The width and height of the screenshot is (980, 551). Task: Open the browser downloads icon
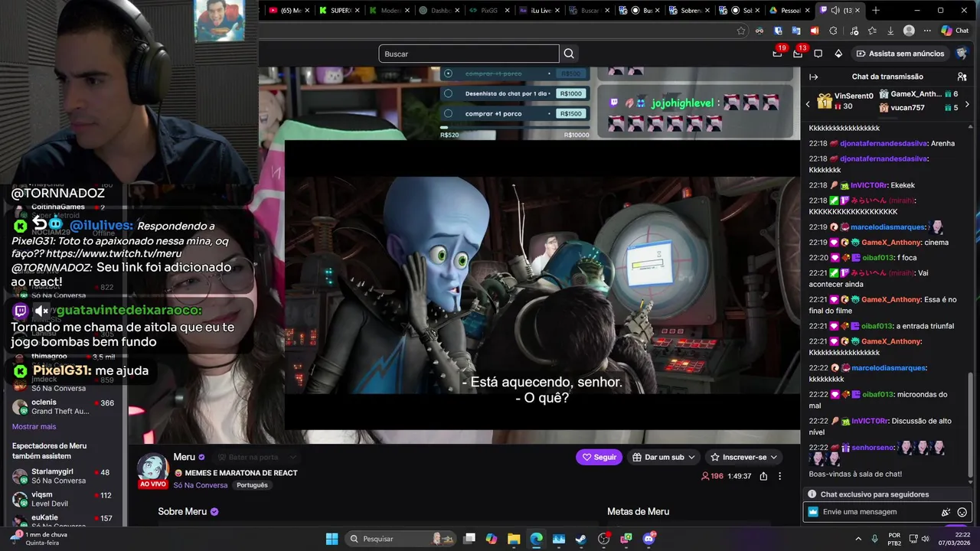pos(890,31)
